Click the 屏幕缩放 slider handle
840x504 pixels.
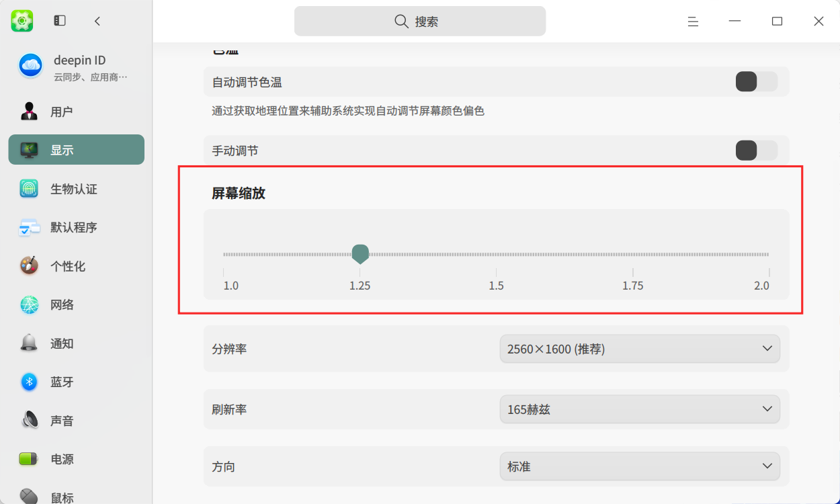pyautogui.click(x=360, y=254)
